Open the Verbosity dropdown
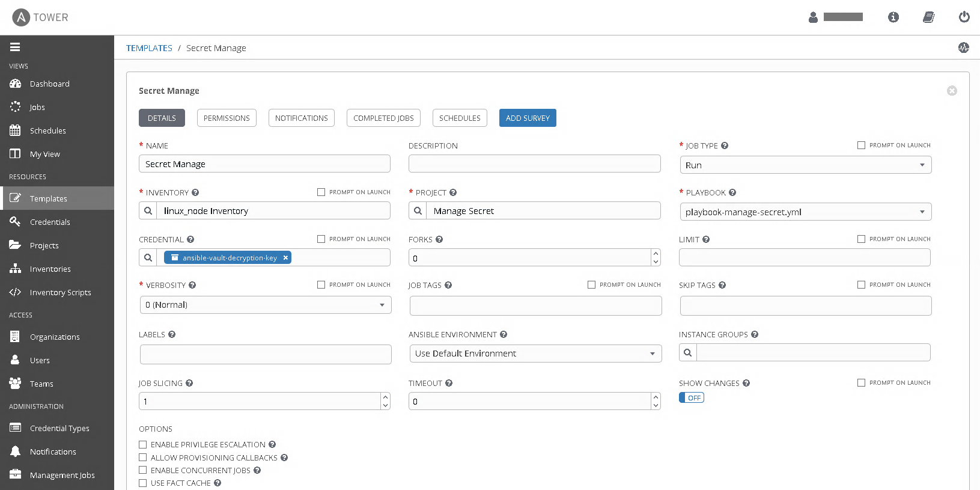980x490 pixels. (x=265, y=305)
